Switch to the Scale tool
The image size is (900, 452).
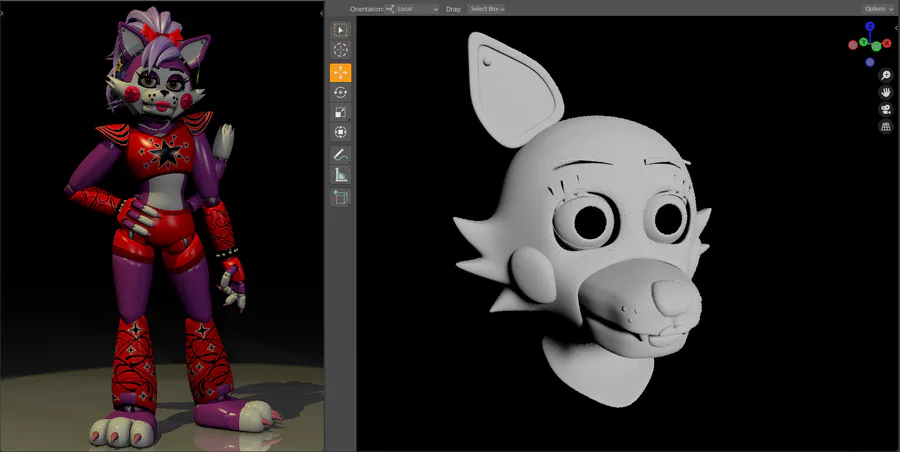coord(341,113)
